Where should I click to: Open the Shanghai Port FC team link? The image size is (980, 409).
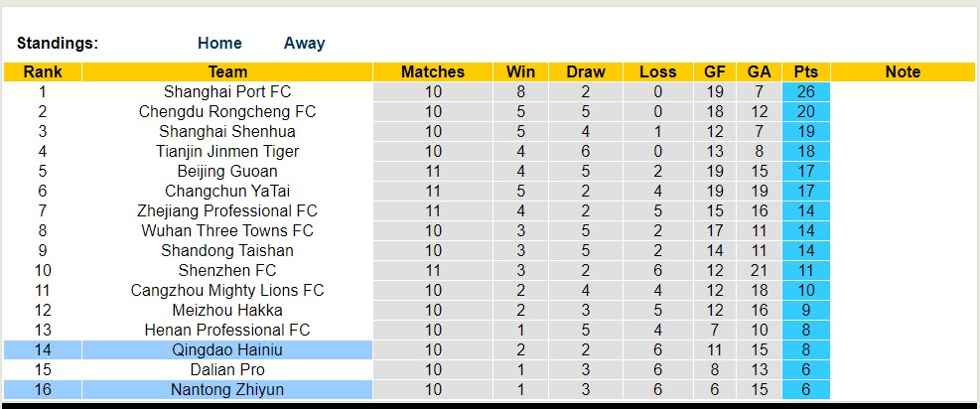point(227,91)
